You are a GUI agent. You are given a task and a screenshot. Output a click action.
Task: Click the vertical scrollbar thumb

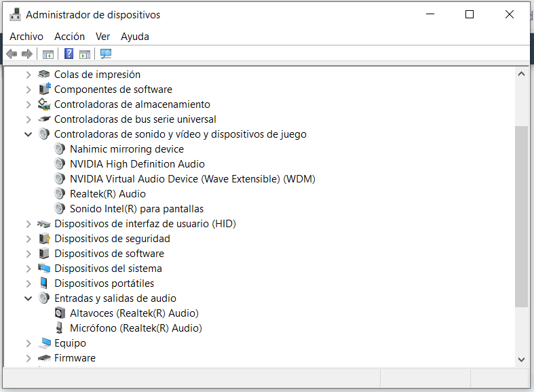pyautogui.click(x=521, y=217)
